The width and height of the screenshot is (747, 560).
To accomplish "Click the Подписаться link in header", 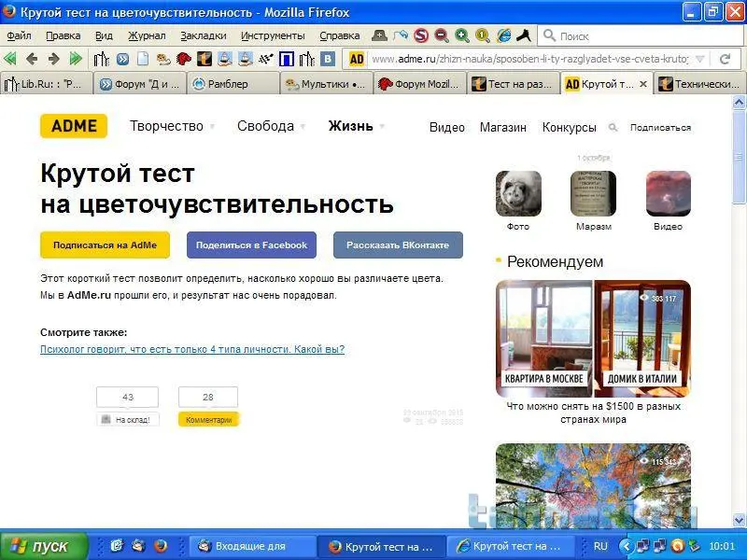I will coord(660,128).
